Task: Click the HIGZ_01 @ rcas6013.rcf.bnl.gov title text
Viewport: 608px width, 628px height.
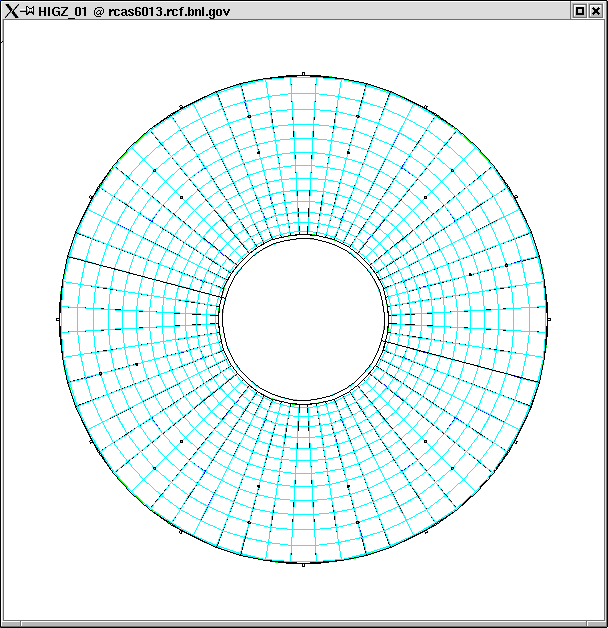Action: pos(134,11)
